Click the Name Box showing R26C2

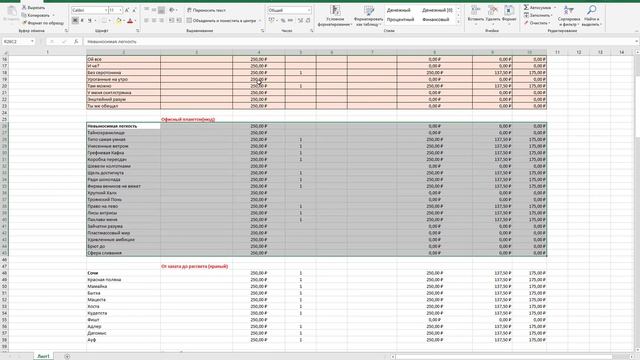tap(16, 42)
